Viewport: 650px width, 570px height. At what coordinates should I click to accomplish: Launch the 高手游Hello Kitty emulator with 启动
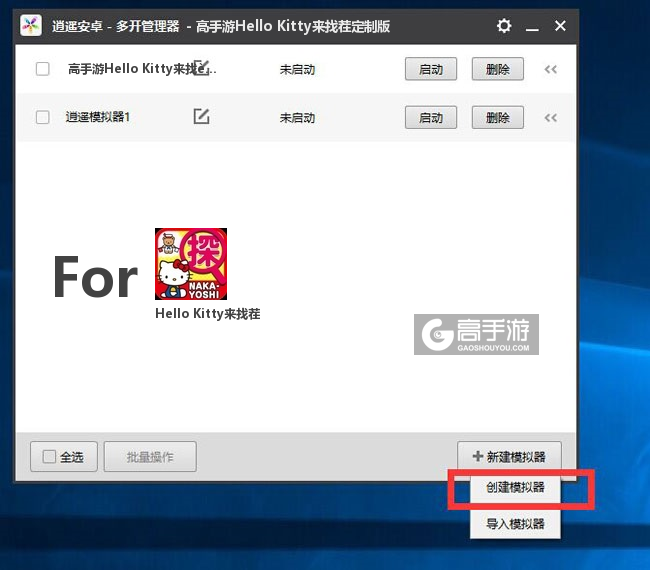[431, 69]
